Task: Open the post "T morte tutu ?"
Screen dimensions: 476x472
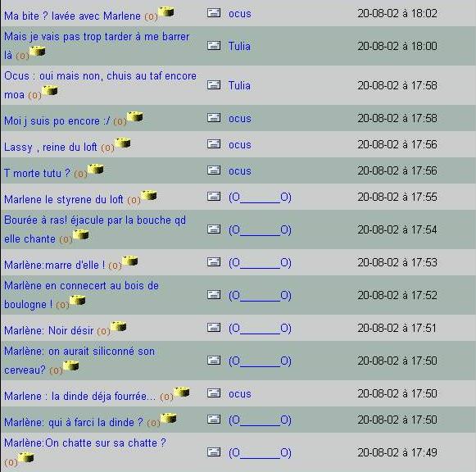Action: pyautogui.click(x=37, y=174)
